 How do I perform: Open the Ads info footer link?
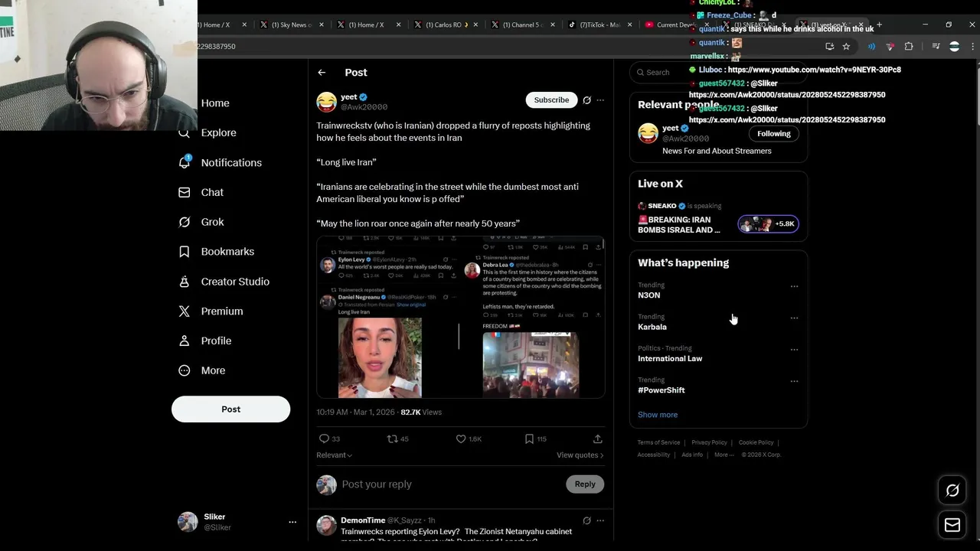coord(692,455)
